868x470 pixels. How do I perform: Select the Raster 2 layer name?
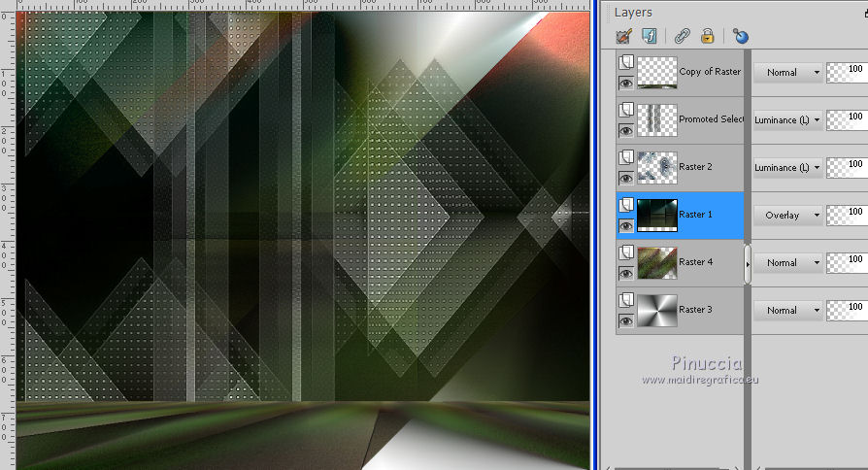(695, 167)
